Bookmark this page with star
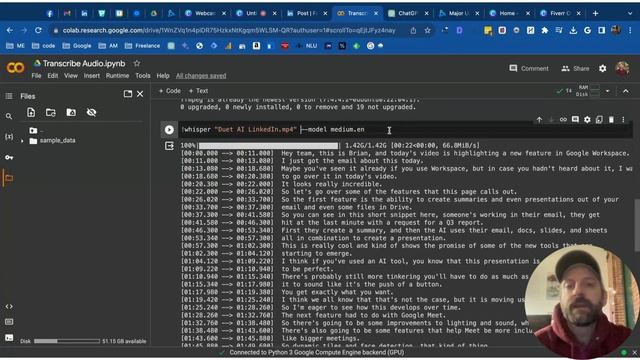640x360 pixels. point(427,31)
